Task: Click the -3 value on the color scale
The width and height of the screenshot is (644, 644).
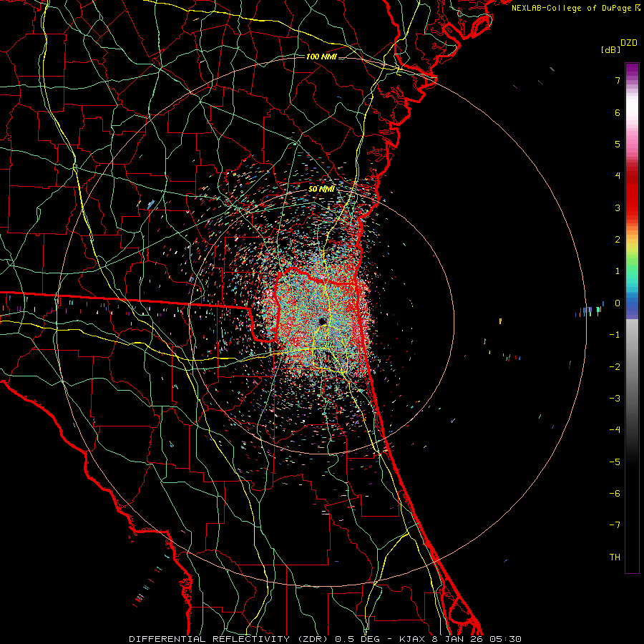Action: pos(615,399)
